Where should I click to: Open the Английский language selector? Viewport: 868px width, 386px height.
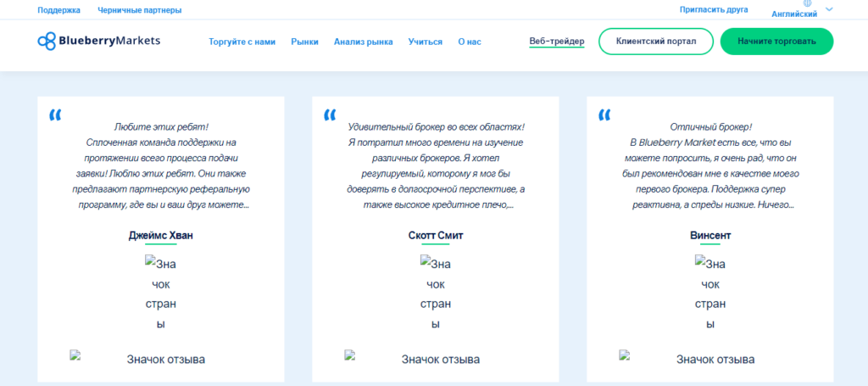click(794, 14)
